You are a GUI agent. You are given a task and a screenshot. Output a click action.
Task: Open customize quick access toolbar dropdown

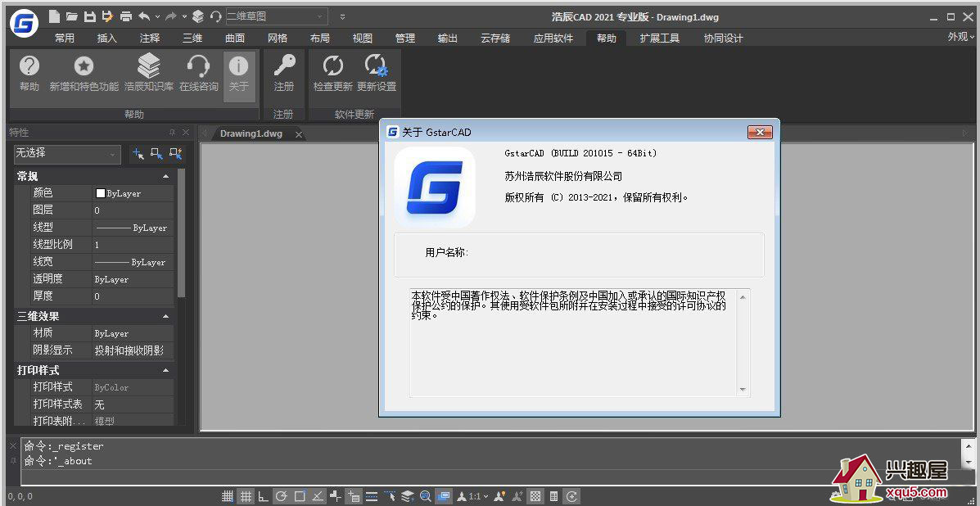[x=342, y=16]
